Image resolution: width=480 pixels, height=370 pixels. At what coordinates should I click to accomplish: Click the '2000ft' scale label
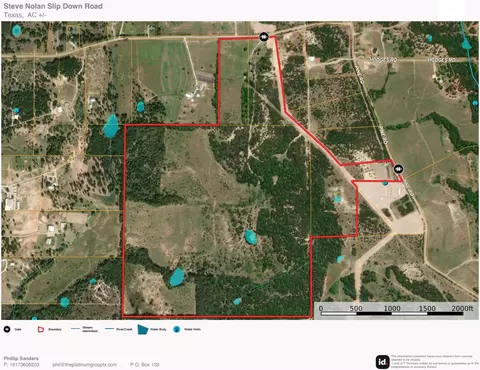pyautogui.click(x=462, y=308)
